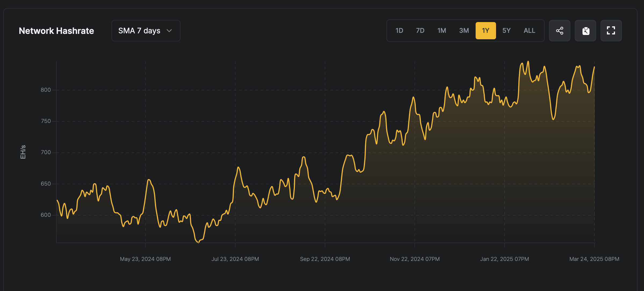Click the Nov 22, 2024 axis label
The width and height of the screenshot is (644, 291).
[x=414, y=259]
